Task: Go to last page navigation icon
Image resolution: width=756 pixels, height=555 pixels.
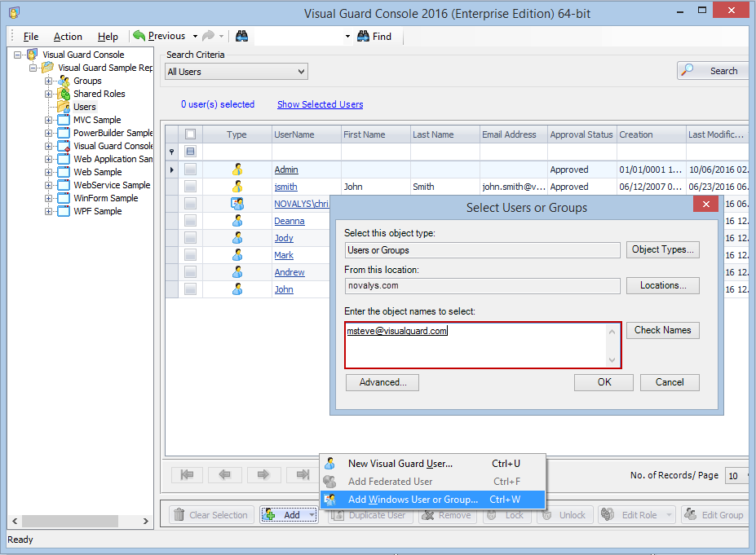Action: click(303, 475)
